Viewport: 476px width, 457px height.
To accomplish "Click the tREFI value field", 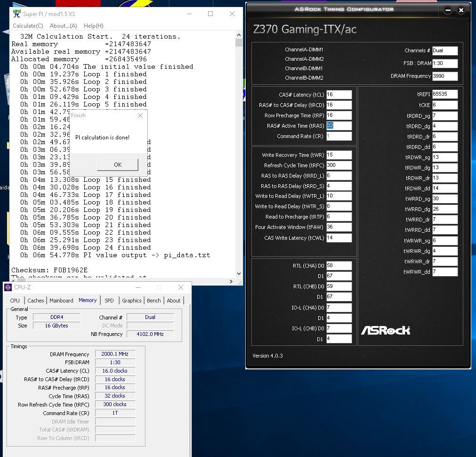I will 445,94.
